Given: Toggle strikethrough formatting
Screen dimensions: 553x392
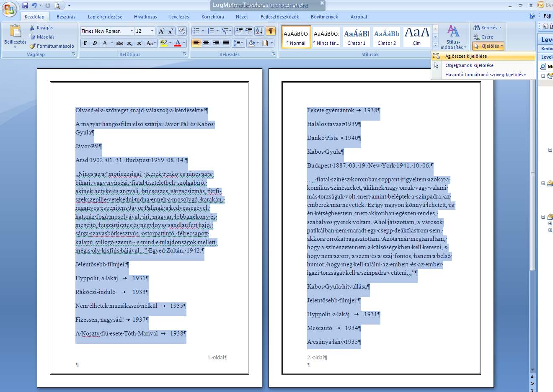Looking at the screenshot, I should [x=120, y=43].
